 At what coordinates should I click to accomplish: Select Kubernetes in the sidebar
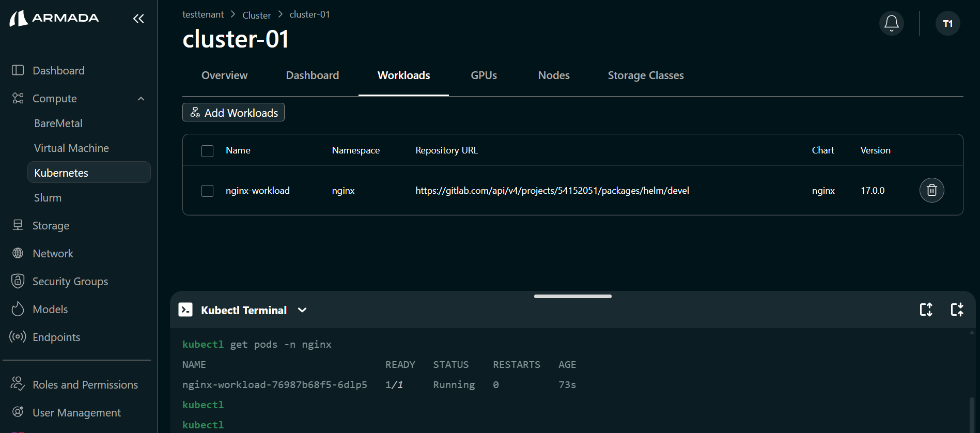(89, 172)
